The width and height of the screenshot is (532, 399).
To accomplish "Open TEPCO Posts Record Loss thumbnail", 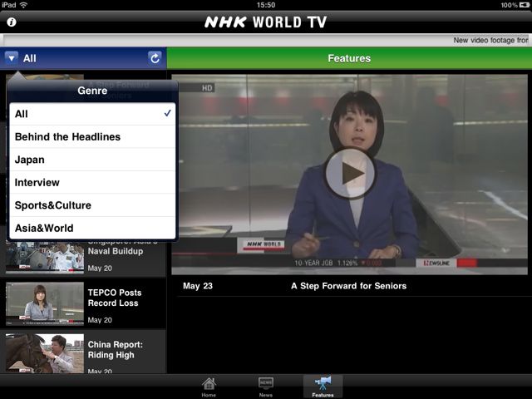I will click(45, 303).
